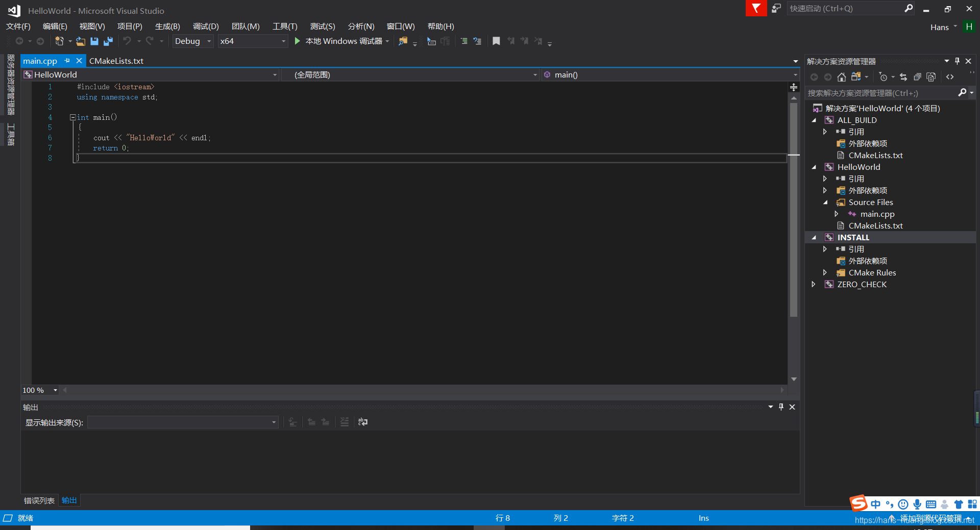980x530 pixels.
Task: Click the Home icon in Solution Explorer
Action: [841, 77]
